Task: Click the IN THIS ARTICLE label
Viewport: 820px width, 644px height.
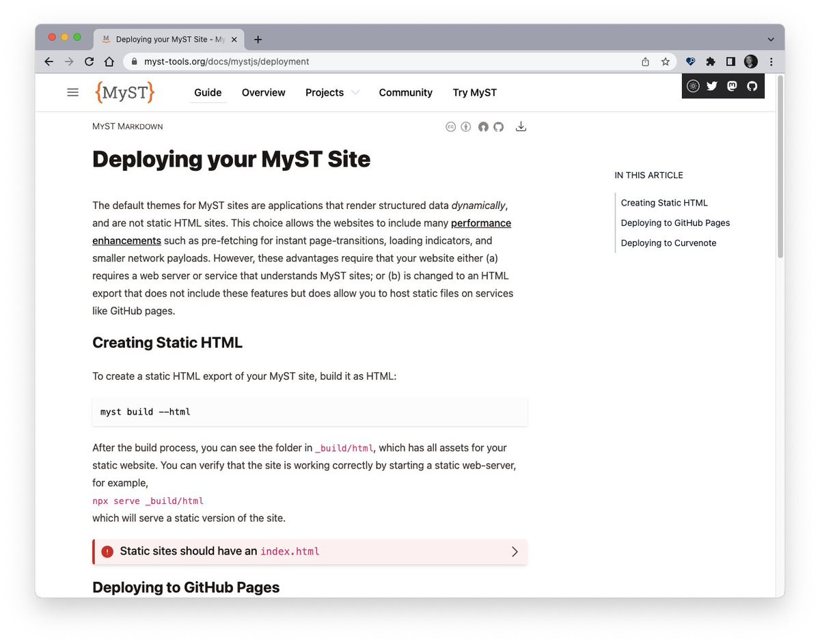Action: [x=648, y=176]
